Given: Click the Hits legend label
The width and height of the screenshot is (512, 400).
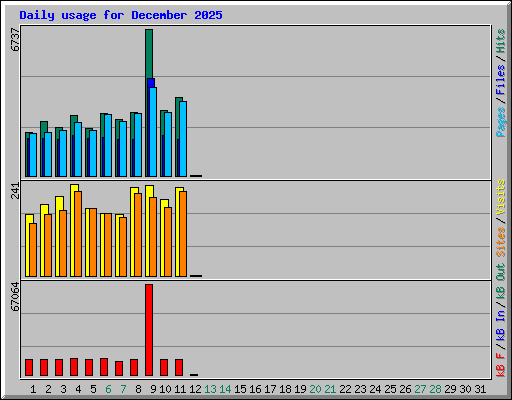Looking at the screenshot, I should click(500, 41).
